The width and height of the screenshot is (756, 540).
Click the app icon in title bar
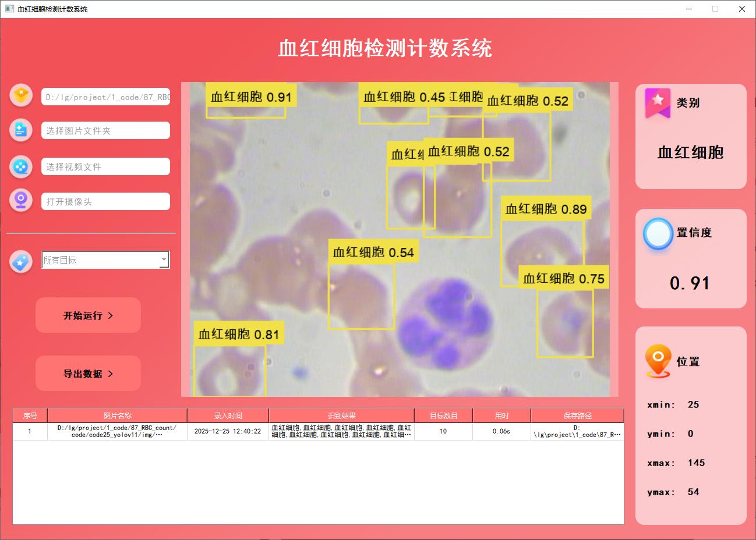click(9, 9)
